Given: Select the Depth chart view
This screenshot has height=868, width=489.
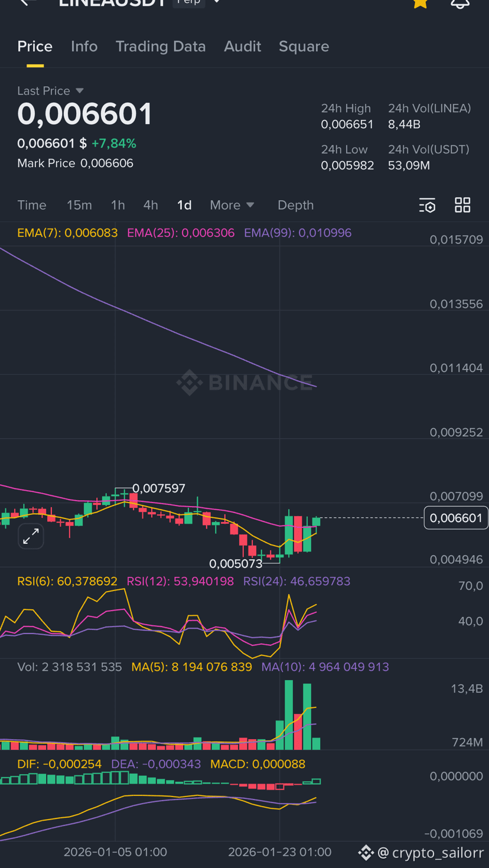Looking at the screenshot, I should (295, 205).
